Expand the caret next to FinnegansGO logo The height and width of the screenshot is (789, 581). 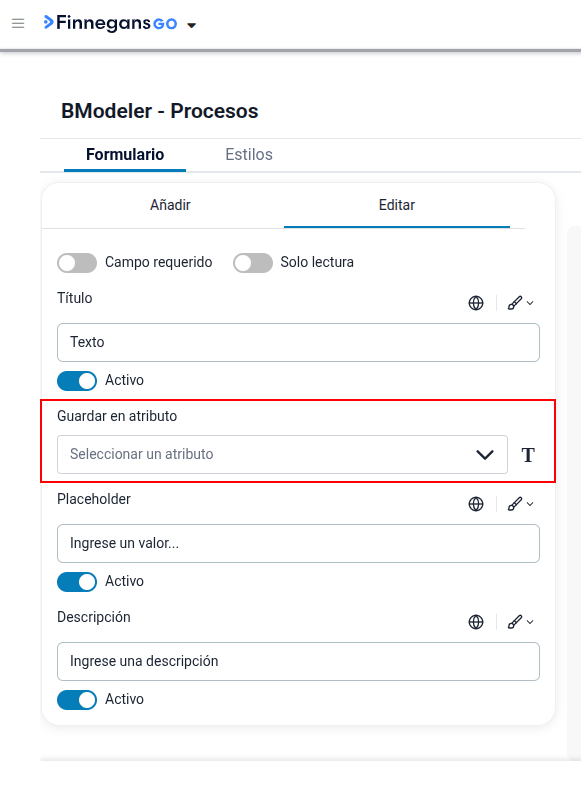tap(192, 25)
